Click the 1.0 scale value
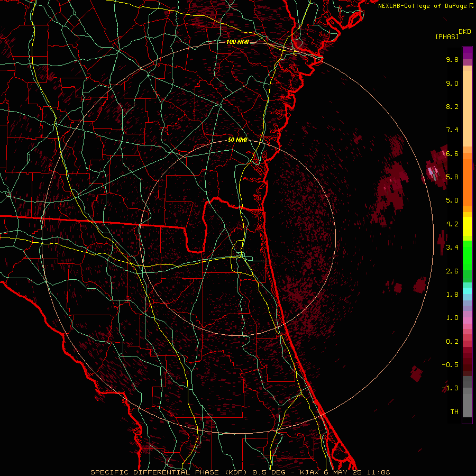The image size is (476, 476). point(452,318)
